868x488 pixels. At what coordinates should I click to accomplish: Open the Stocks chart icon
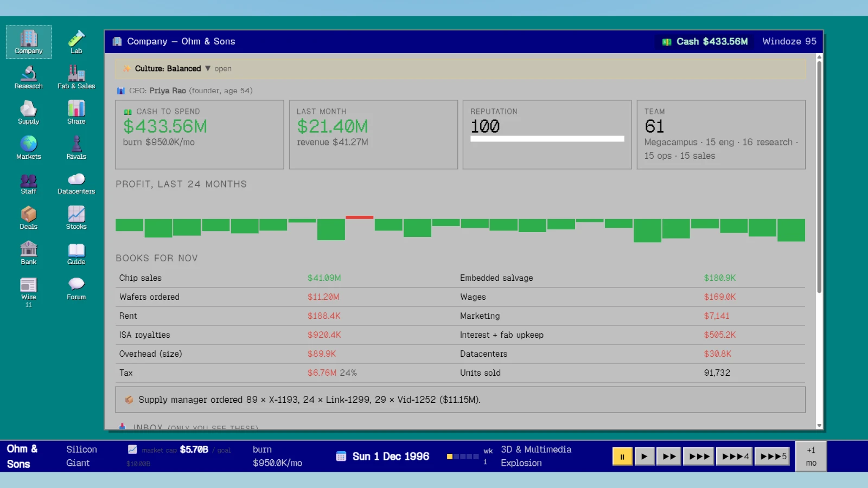click(x=76, y=217)
